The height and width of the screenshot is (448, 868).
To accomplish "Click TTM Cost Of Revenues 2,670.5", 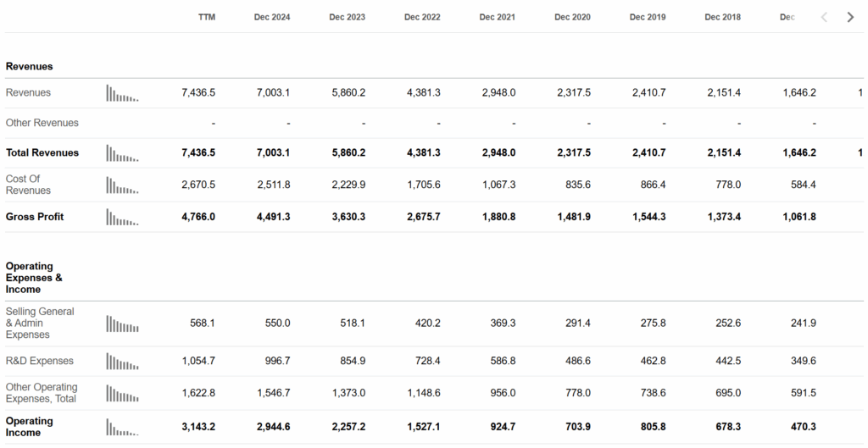I will click(x=198, y=185).
